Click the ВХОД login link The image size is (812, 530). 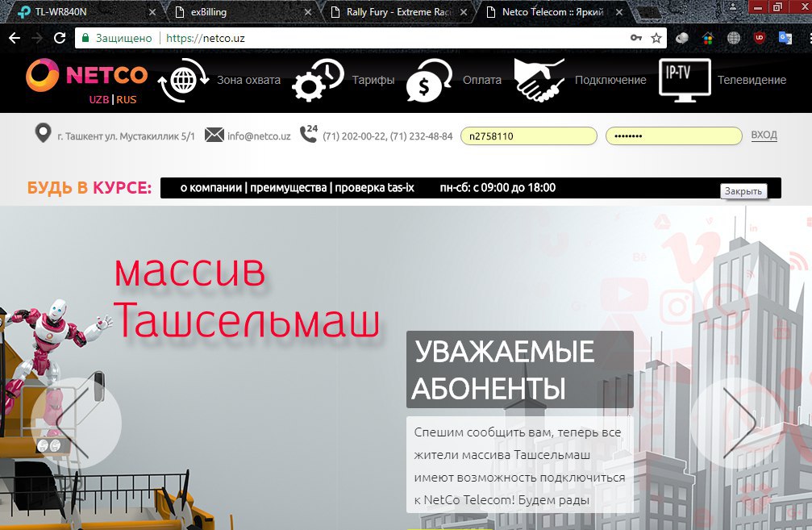[x=764, y=135]
